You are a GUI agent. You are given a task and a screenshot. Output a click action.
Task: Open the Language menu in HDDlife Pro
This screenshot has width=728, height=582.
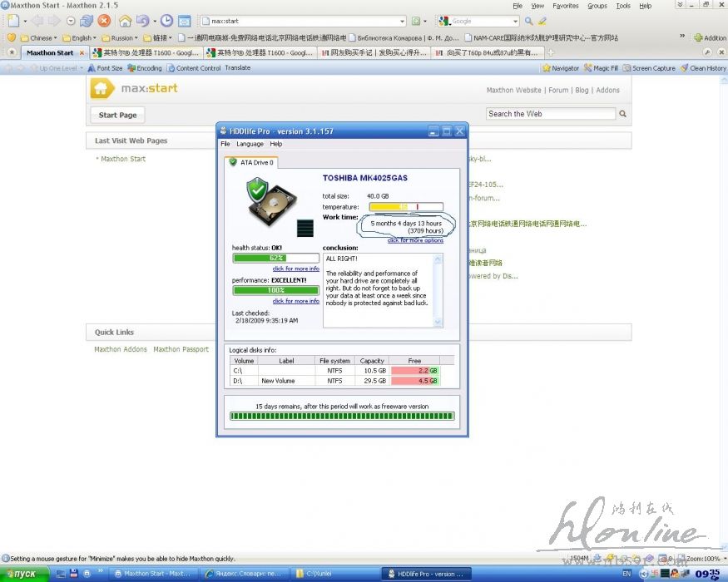[x=250, y=144]
